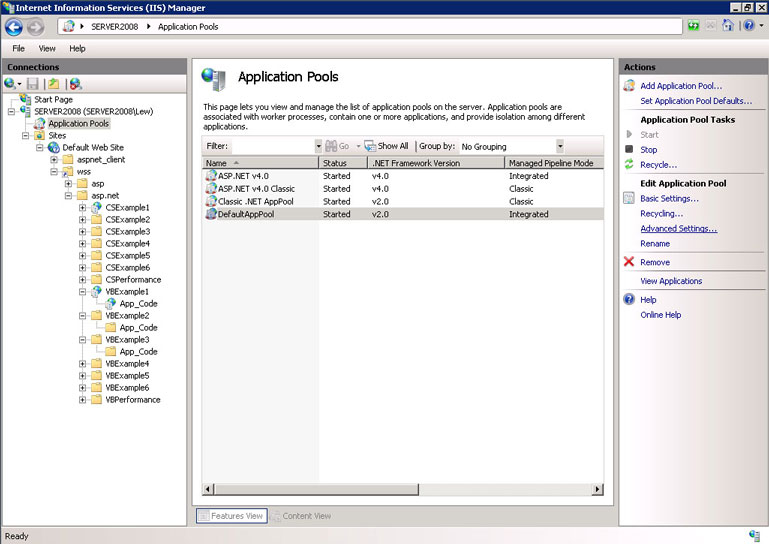Click the Forward navigation arrow
Viewport: 769px width, 544px height.
click(35, 27)
